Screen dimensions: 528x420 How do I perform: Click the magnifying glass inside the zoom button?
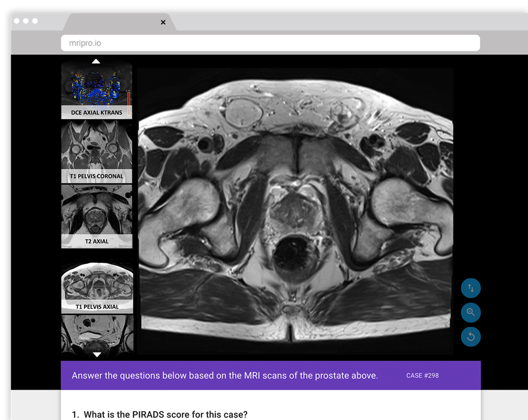coord(471,313)
